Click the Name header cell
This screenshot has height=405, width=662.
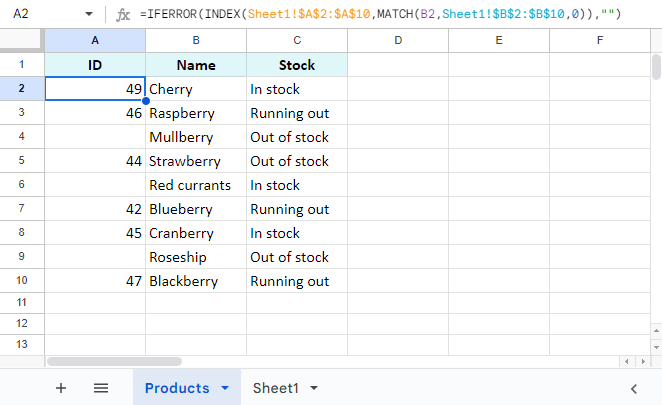click(196, 65)
